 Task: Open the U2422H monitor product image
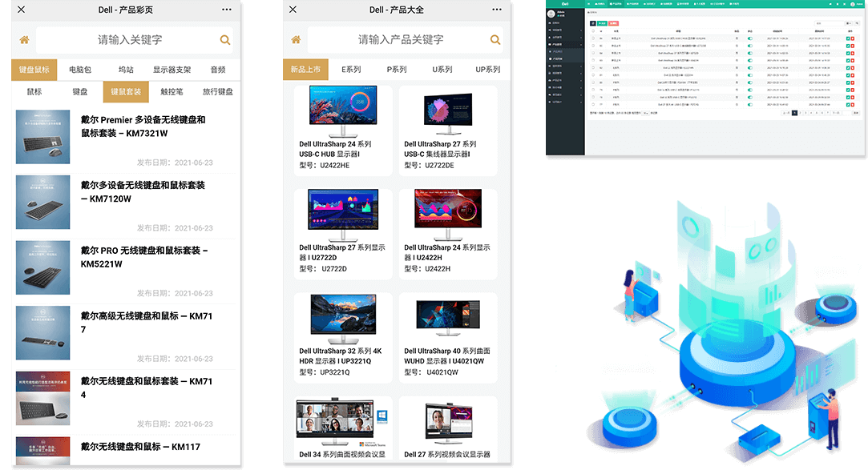coord(448,215)
